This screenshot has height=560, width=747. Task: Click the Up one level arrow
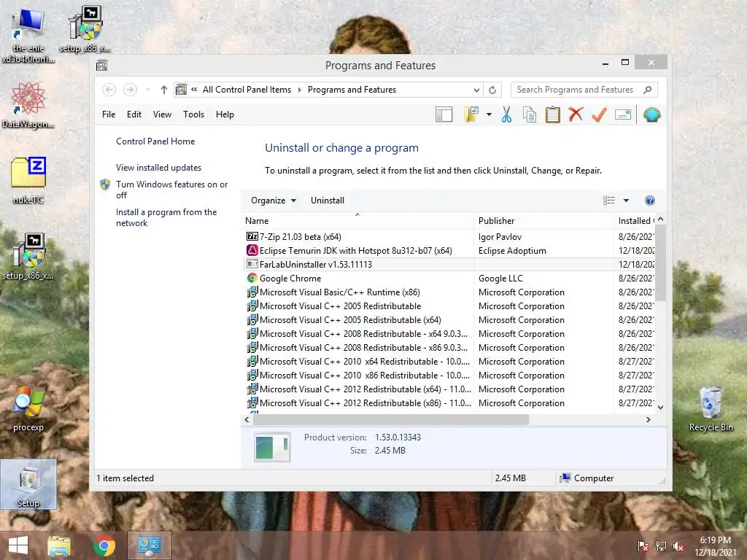click(x=164, y=90)
